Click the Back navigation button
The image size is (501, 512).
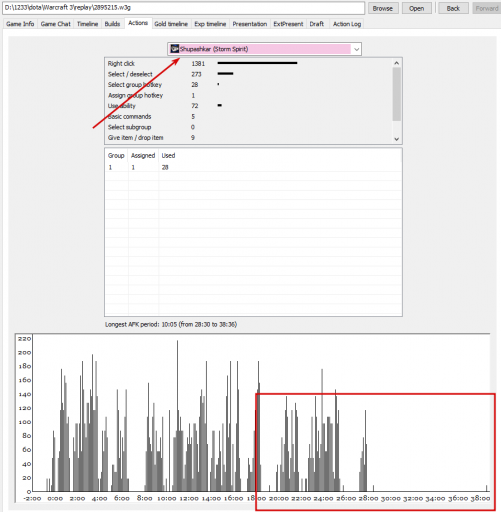(453, 8)
